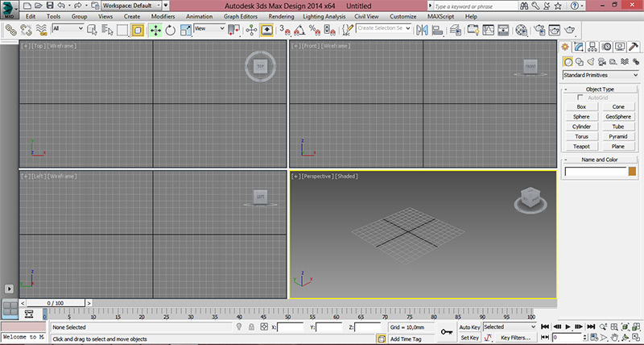The image size is (644, 345).
Task: Toggle the Keyboard Shortcut Override button
Action: tap(266, 30)
